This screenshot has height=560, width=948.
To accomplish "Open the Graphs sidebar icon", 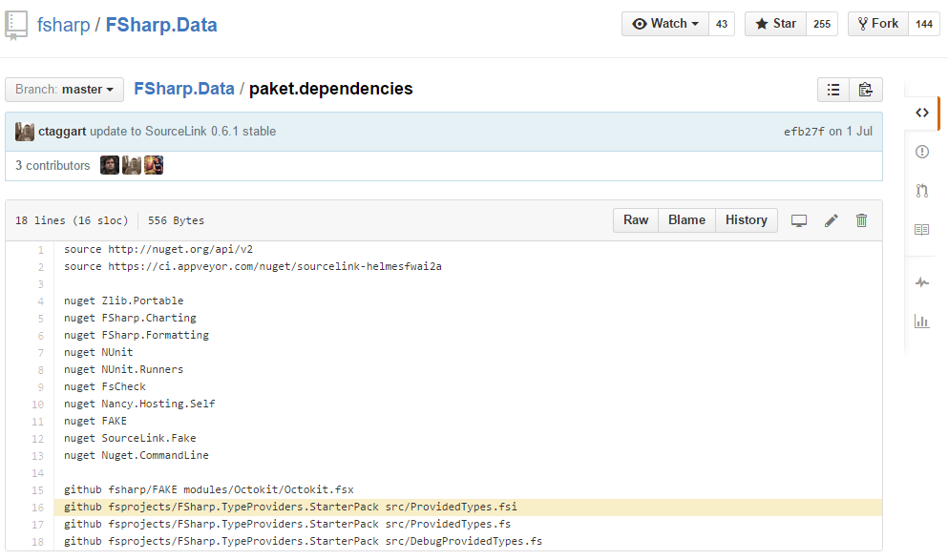I will pos(921,321).
